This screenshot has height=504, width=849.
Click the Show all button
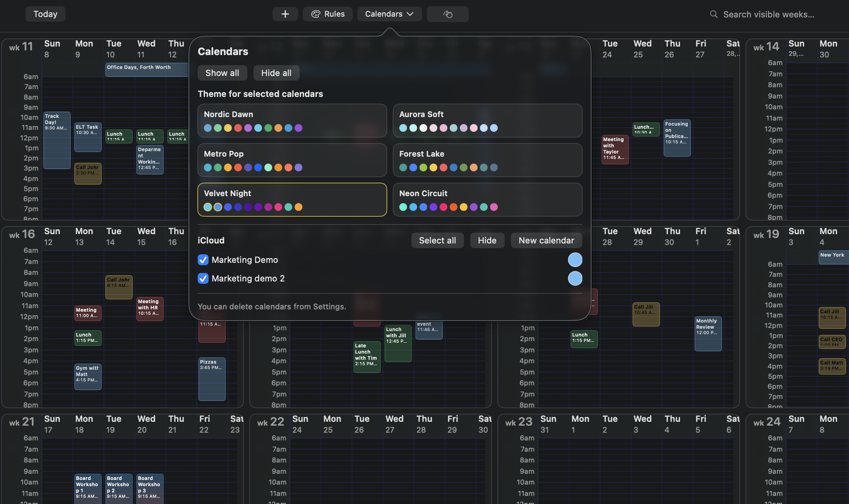pyautogui.click(x=222, y=73)
